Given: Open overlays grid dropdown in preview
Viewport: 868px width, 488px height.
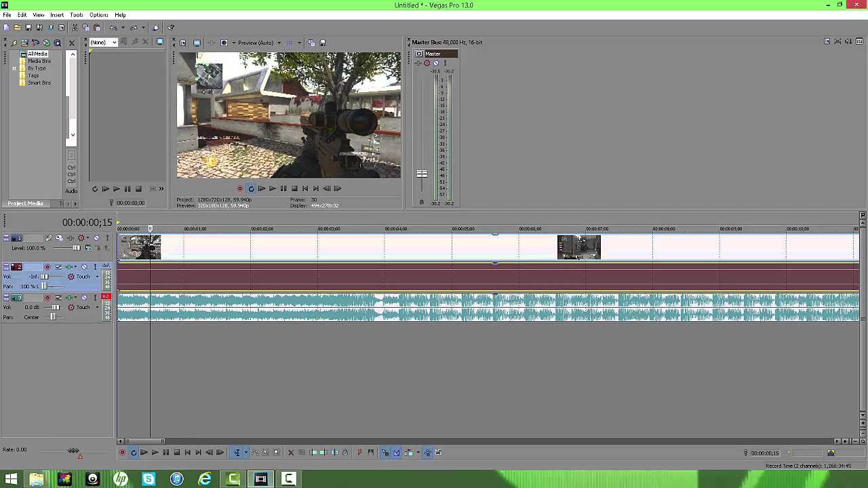Looking at the screenshot, I should pyautogui.click(x=300, y=43).
